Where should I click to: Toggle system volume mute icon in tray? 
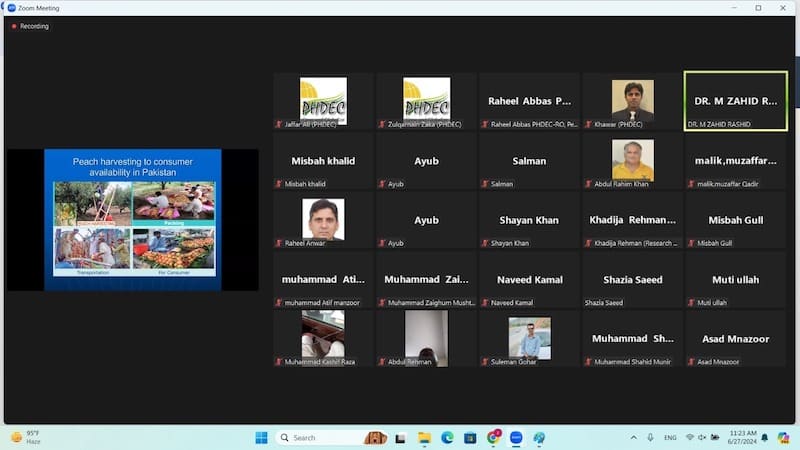(x=703, y=438)
